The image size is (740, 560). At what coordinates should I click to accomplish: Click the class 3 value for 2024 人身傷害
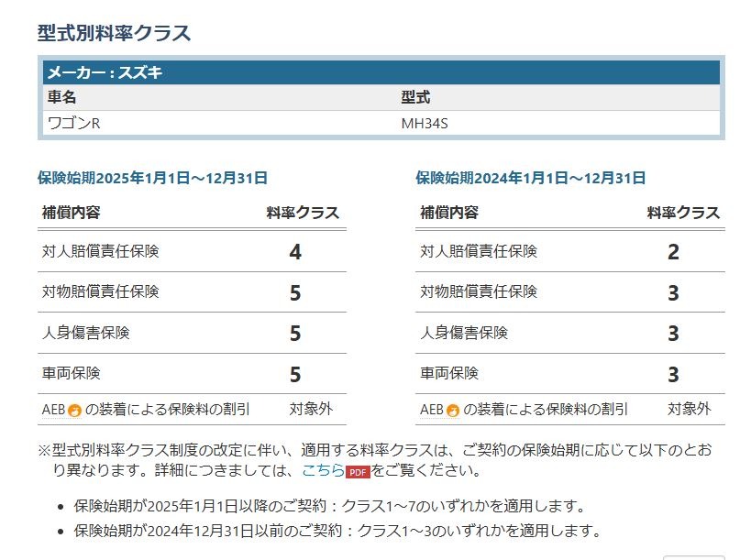(673, 334)
